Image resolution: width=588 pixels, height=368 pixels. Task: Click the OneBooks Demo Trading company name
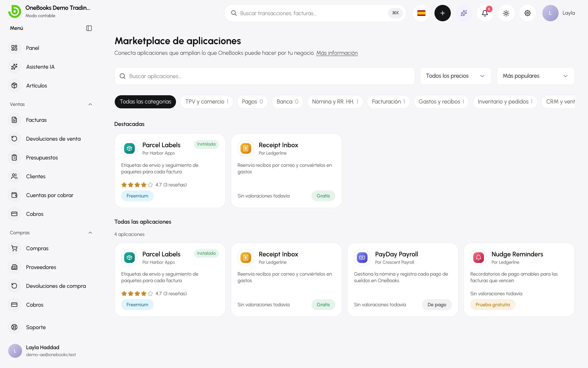click(58, 8)
